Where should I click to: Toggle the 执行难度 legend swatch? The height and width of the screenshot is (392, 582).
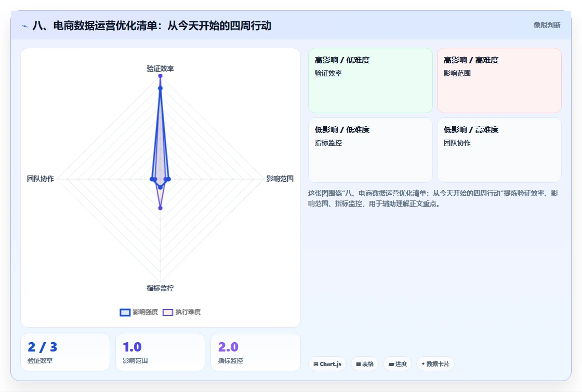click(168, 312)
